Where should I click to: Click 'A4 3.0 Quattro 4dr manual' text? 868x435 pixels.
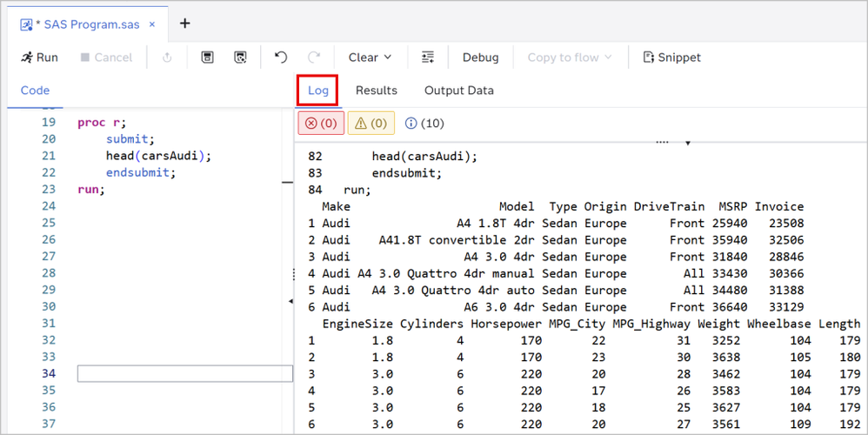[x=445, y=273]
